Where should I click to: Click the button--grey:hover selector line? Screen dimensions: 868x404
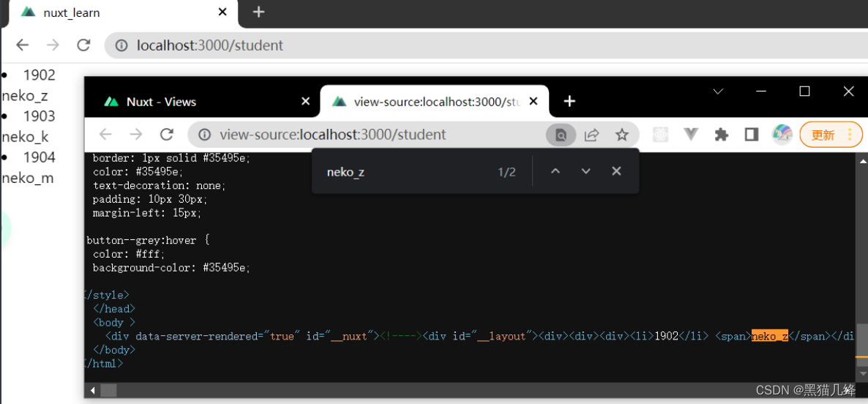point(148,241)
